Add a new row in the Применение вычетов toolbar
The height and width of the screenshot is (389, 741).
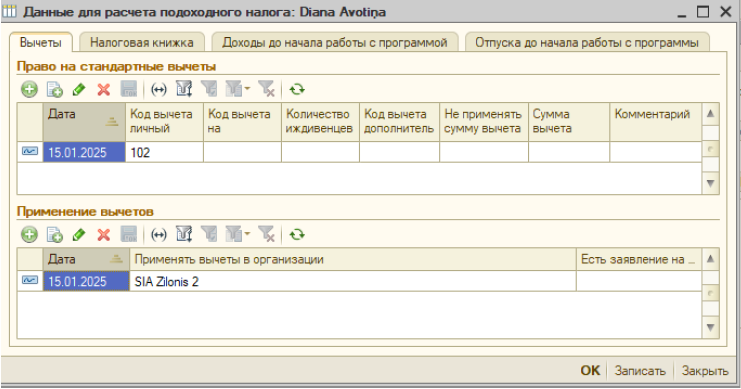(29, 234)
